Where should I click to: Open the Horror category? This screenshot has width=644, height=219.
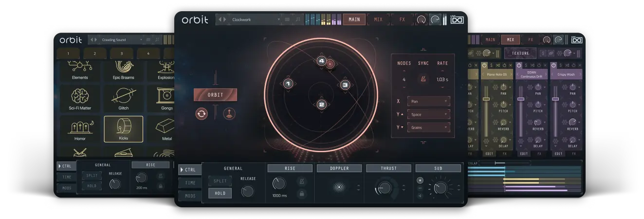coord(79,129)
